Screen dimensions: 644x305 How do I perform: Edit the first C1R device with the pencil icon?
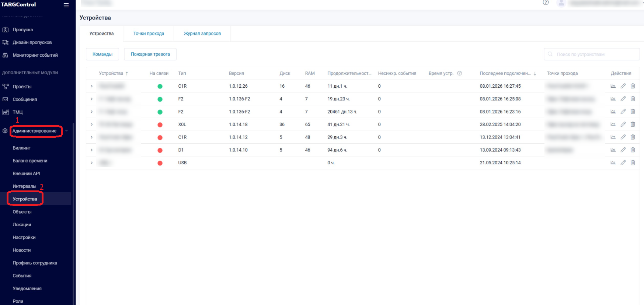623,86
